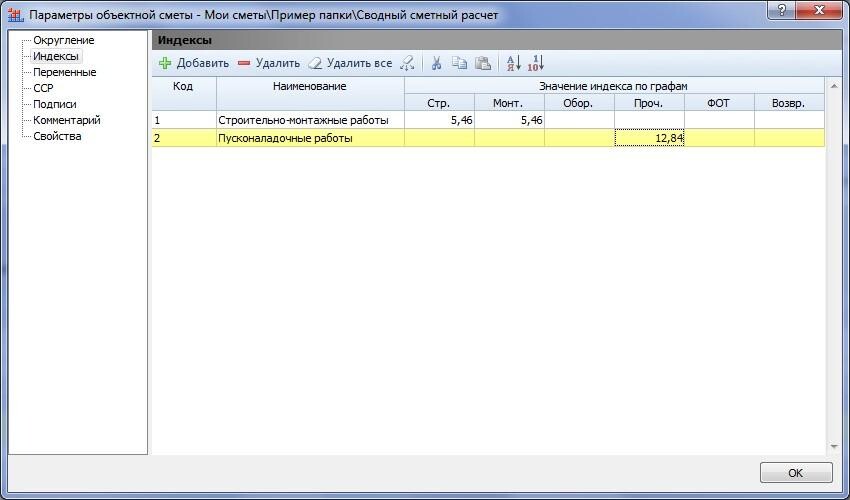Click the Монт. column header
The image size is (850, 500).
[509, 103]
